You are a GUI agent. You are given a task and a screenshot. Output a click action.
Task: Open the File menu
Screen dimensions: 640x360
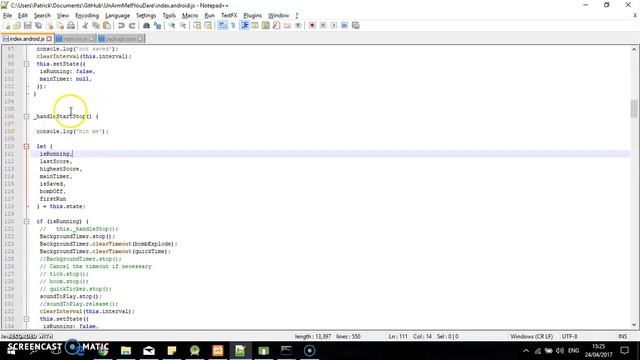click(7, 16)
